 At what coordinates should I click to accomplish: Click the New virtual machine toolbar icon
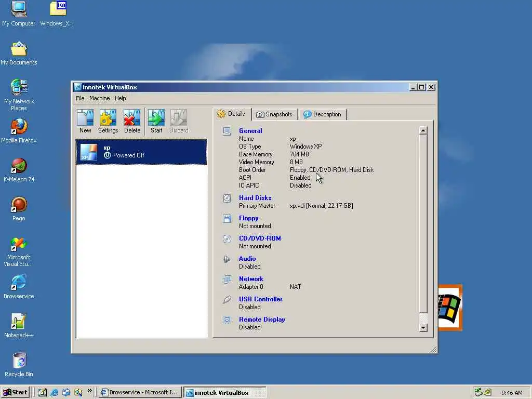(x=85, y=121)
